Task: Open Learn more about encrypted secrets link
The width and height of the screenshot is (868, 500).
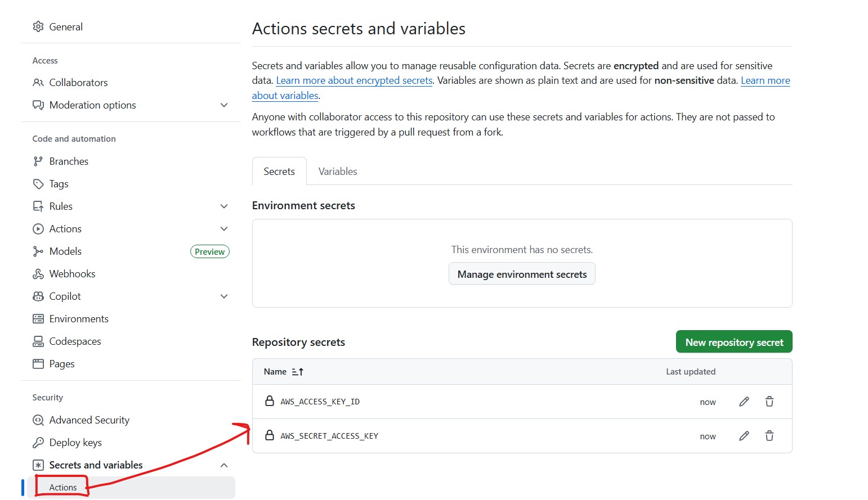Action: click(354, 80)
